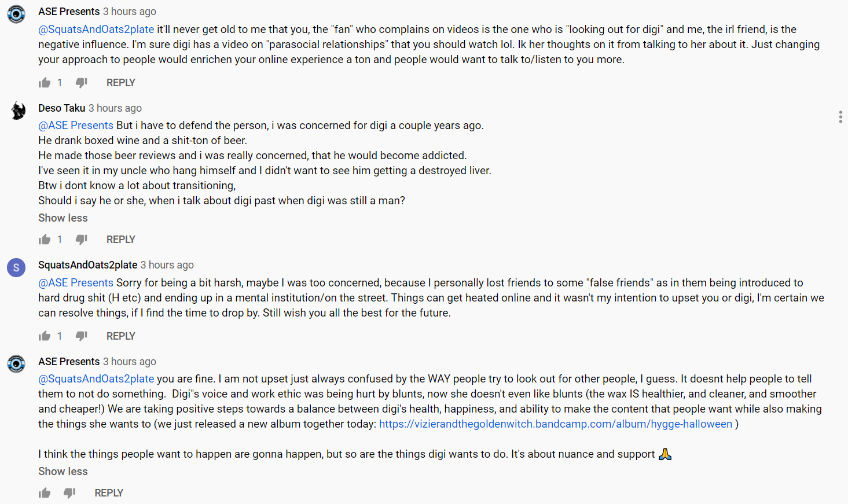
Task: Collapse last ASE Presents comment with Show less
Action: pyautogui.click(x=63, y=472)
